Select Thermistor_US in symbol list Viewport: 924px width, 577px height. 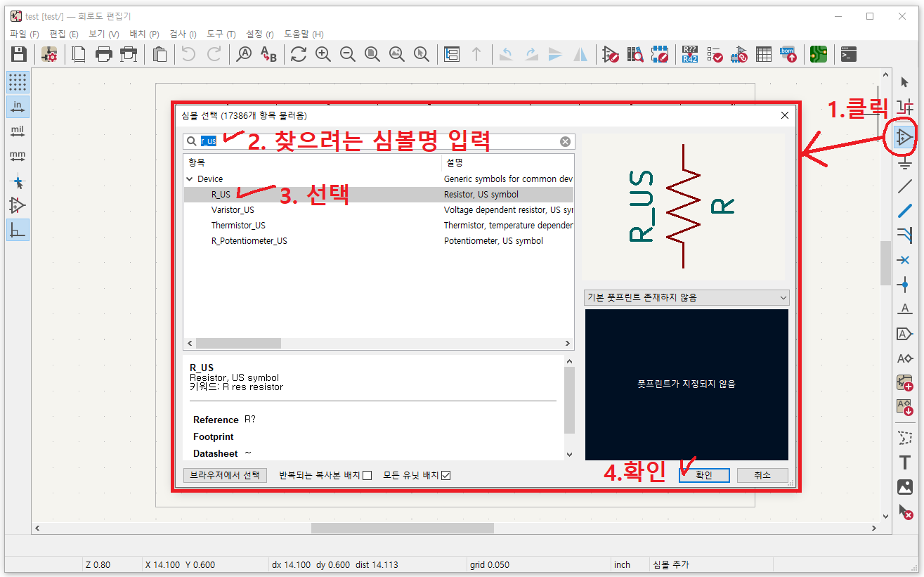238,226
